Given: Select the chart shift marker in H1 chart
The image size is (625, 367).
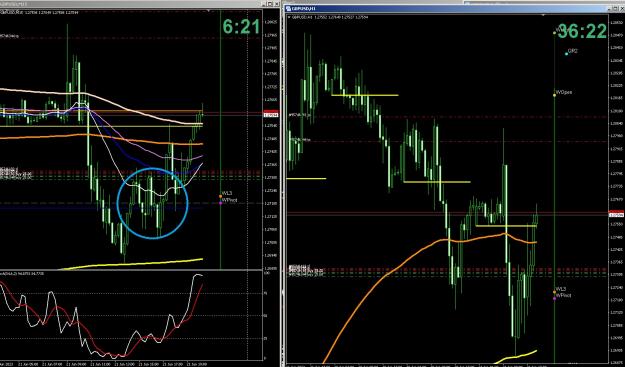Looking at the screenshot, I should [x=544, y=15].
